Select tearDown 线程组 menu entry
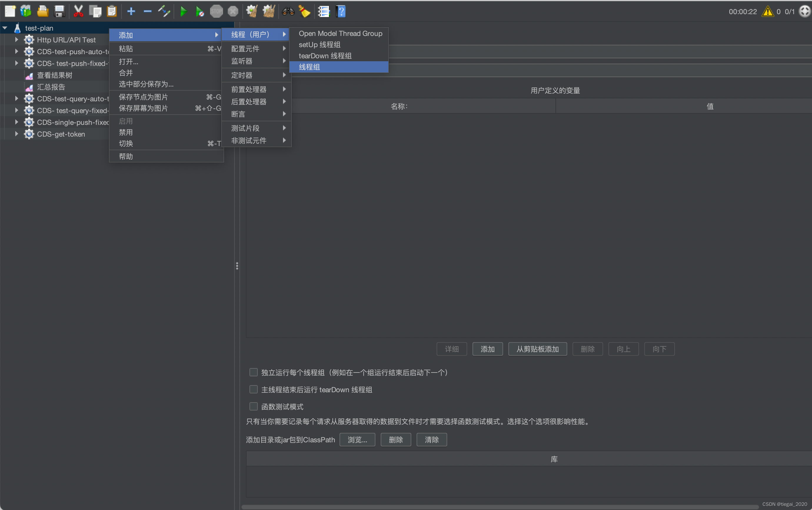Viewport: 812px width, 510px height. (x=339, y=56)
